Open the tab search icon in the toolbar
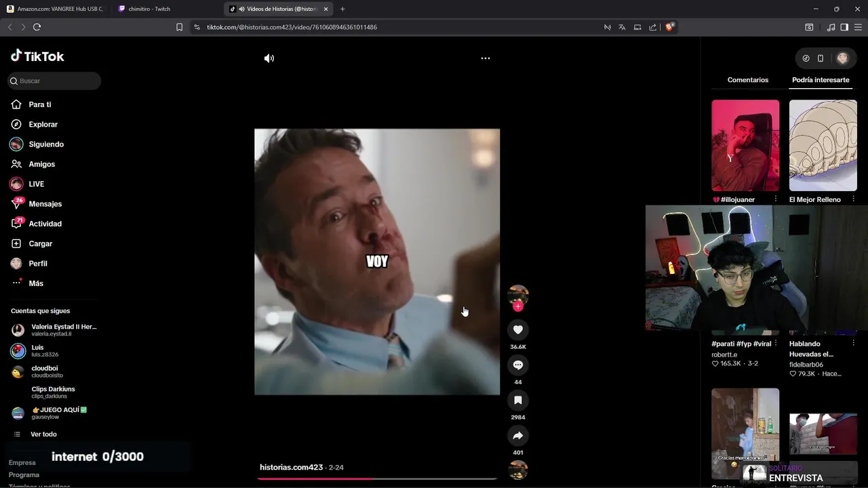The width and height of the screenshot is (868, 488). point(809,27)
